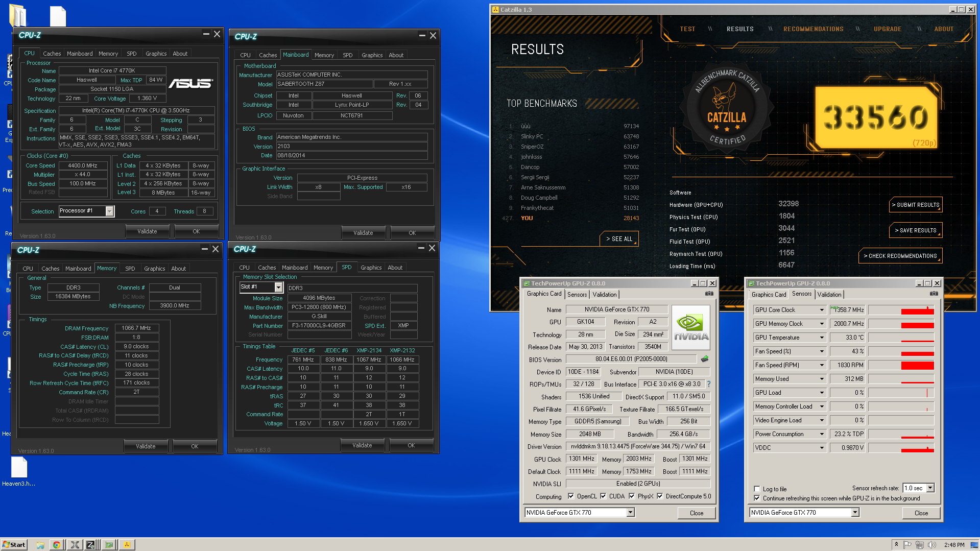The image size is (980, 551).
Task: Click the GPU-Z taskbar icon
Action: pyautogui.click(x=109, y=545)
